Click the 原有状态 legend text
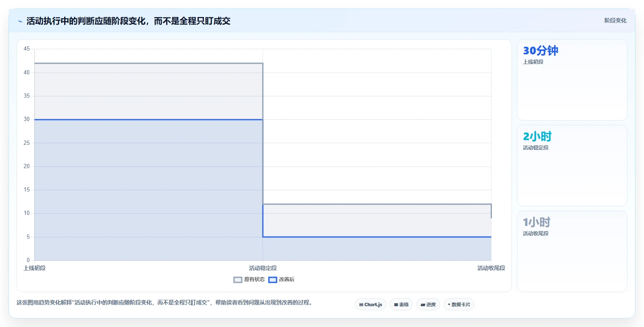 click(x=254, y=279)
